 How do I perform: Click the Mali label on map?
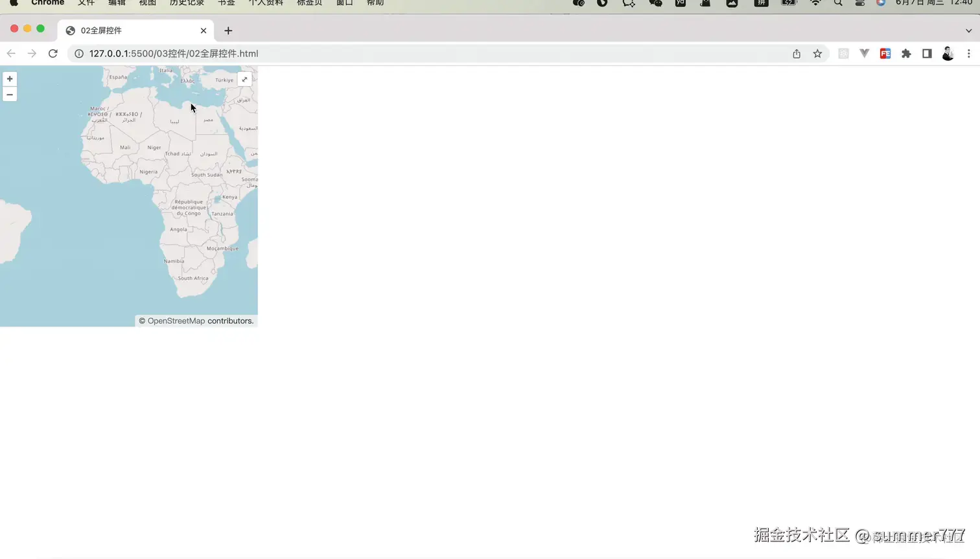(x=125, y=148)
